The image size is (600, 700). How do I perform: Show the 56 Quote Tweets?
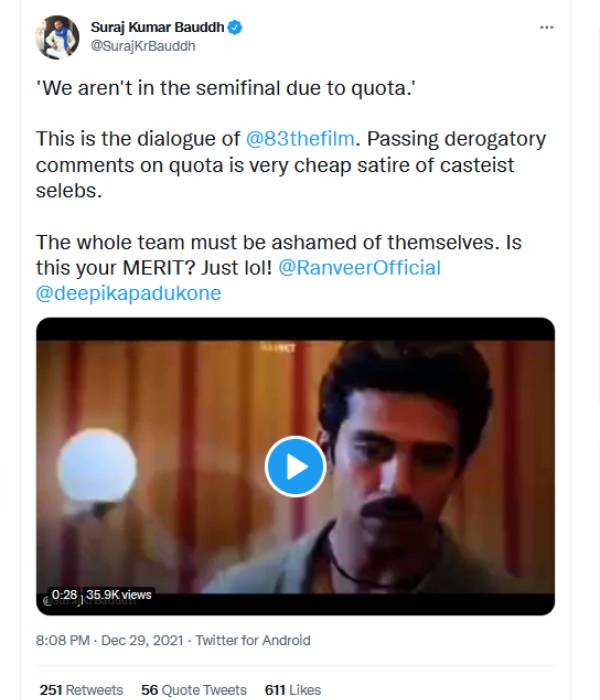point(195,690)
